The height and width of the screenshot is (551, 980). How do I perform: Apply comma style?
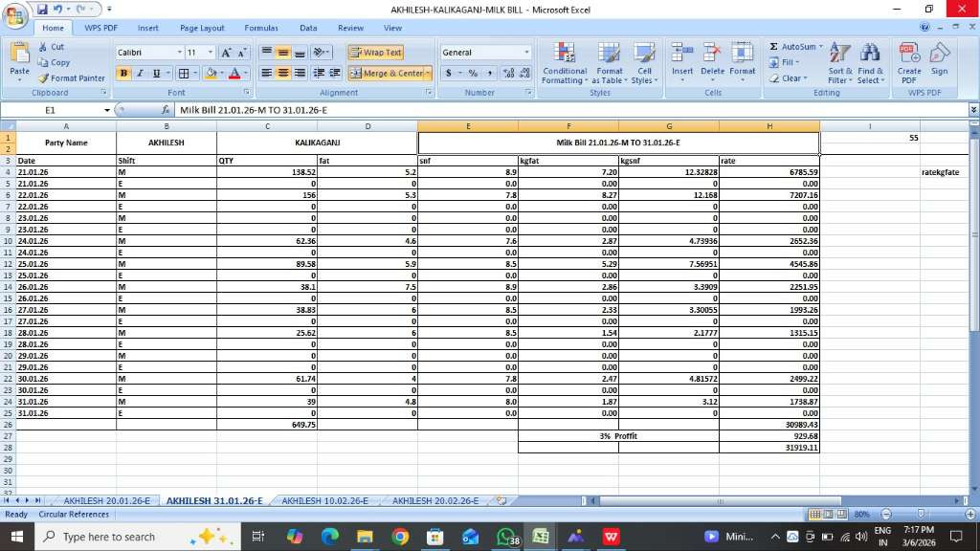[489, 73]
